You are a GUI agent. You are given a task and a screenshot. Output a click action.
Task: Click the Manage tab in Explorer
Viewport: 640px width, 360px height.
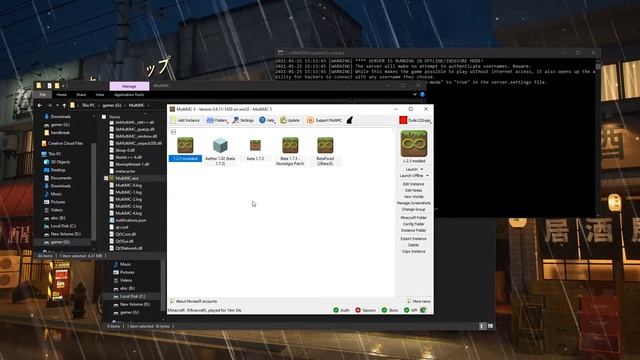pyautogui.click(x=129, y=86)
